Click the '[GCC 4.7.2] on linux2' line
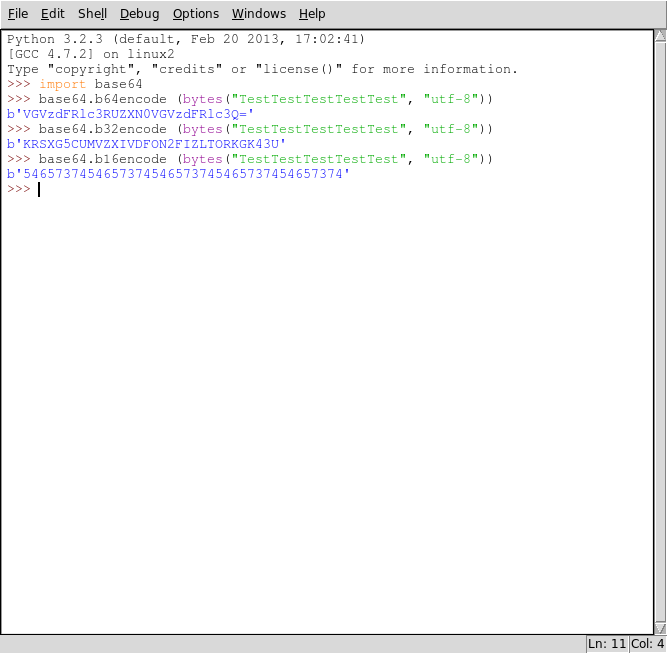The width and height of the screenshot is (667, 653). pos(91,54)
